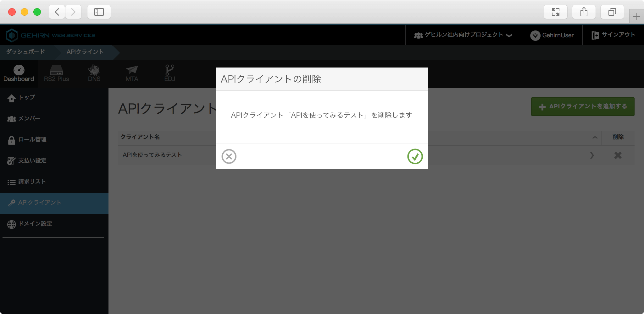Expand the client row chevron arrow
Image resolution: width=644 pixels, height=314 pixels.
click(x=592, y=155)
